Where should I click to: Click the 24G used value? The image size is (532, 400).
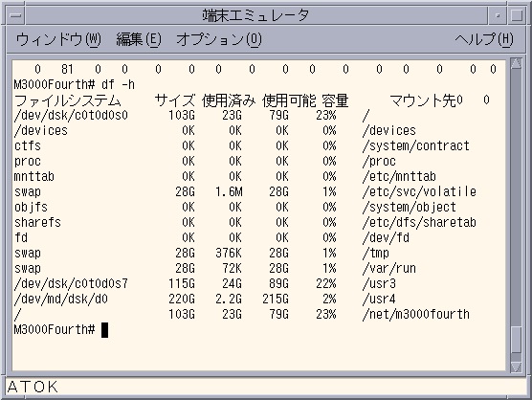click(x=233, y=283)
